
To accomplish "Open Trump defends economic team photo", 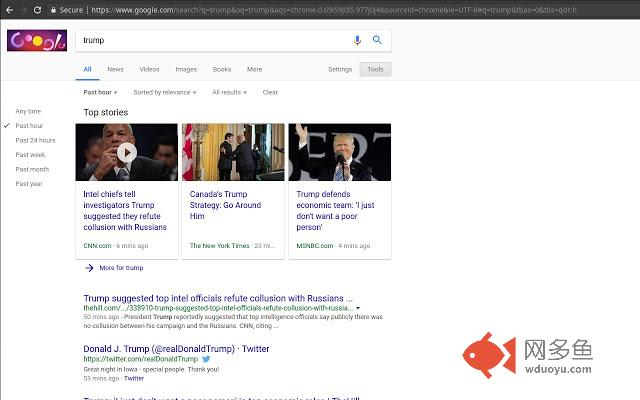I will coord(340,152).
